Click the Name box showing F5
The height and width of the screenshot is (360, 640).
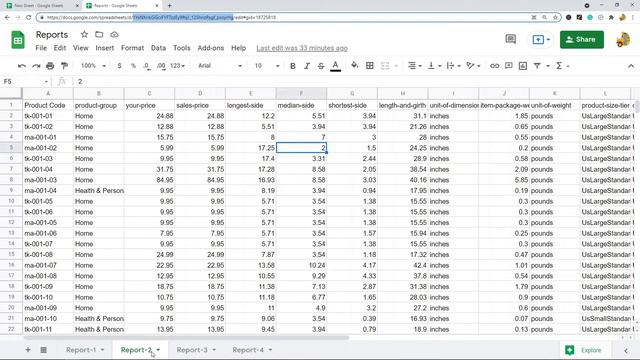[x=25, y=81]
